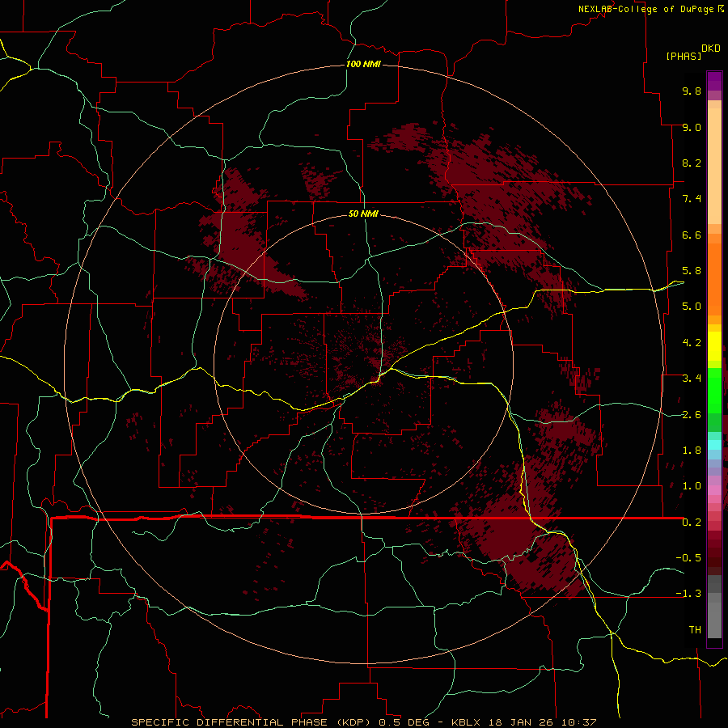Click the -1.3 scale value
This screenshot has width=728, height=728.
688,594
